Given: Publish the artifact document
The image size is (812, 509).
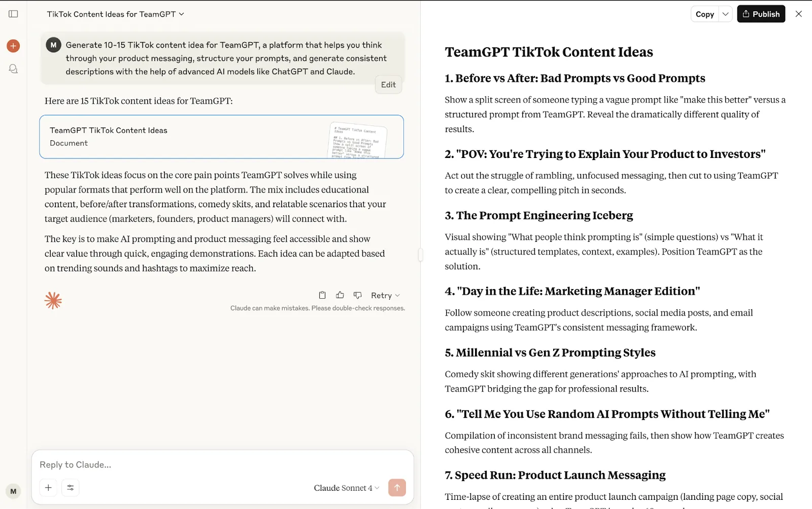Looking at the screenshot, I should tap(761, 14).
